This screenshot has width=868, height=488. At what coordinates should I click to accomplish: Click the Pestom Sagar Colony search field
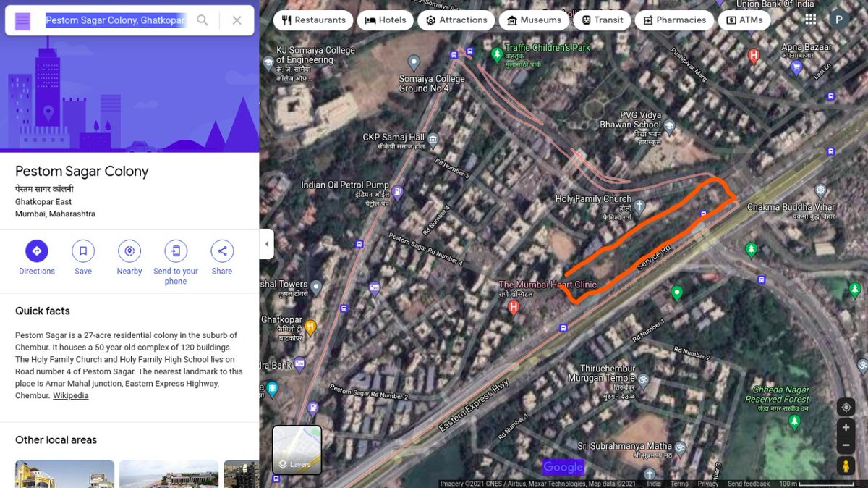pos(116,20)
